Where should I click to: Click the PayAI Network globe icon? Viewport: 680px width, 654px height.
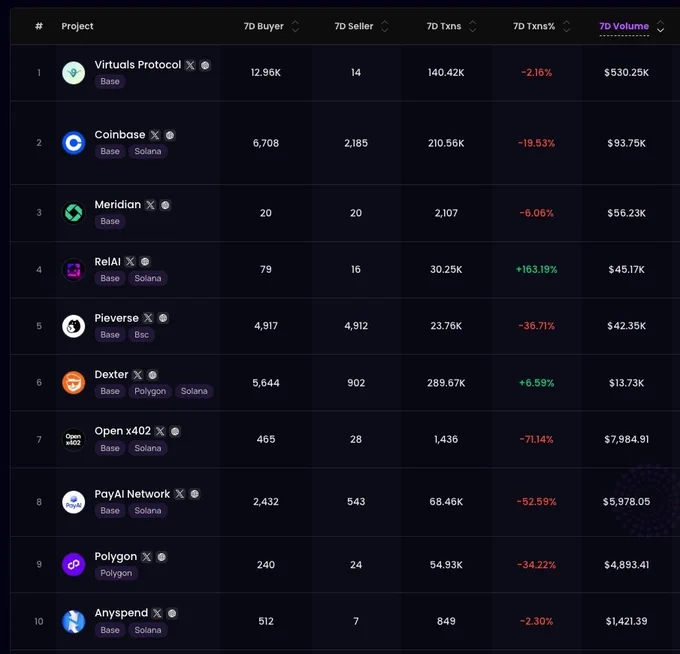click(195, 494)
